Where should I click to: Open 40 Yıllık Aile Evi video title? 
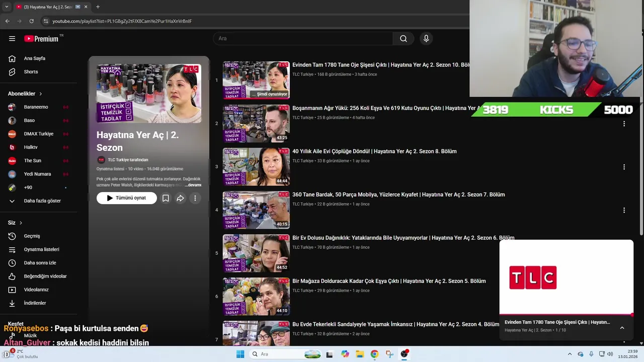pyautogui.click(x=374, y=151)
